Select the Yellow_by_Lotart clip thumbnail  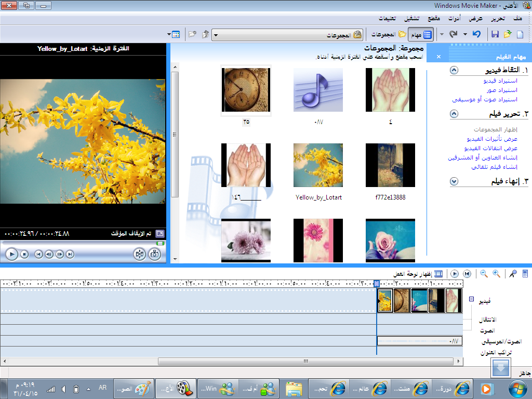(x=318, y=165)
